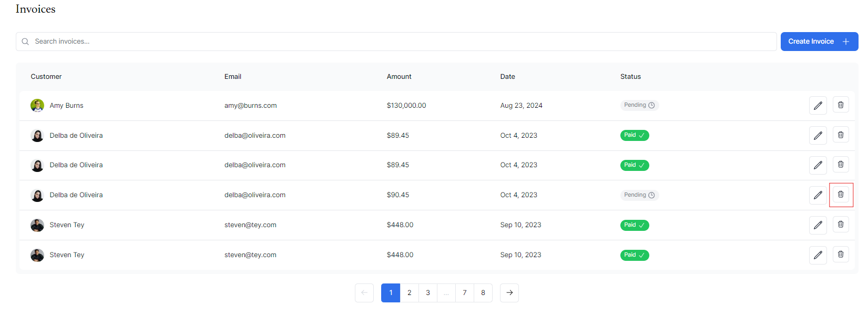
Task: Click Delba de Oliveira name in $90.45 row
Action: (76, 195)
